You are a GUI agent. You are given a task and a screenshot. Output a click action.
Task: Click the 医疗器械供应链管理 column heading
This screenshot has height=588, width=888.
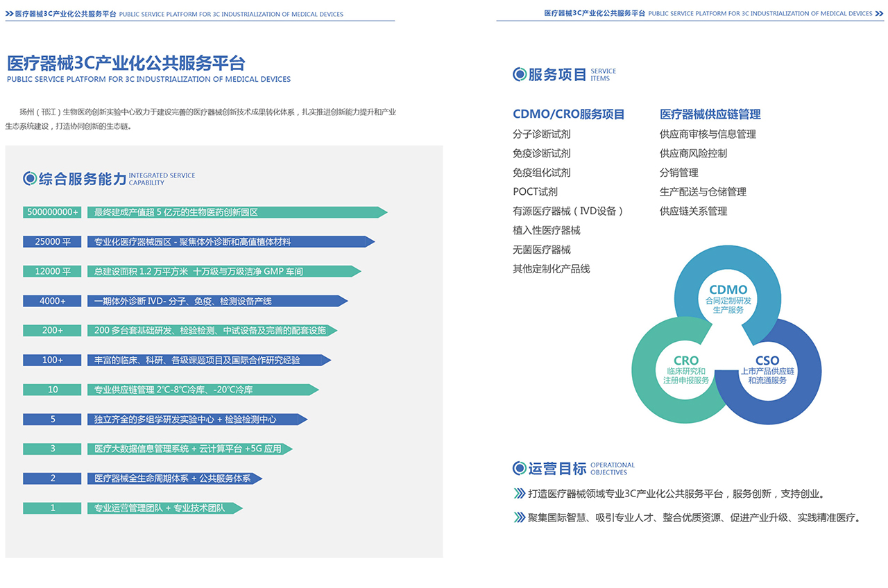pos(710,114)
